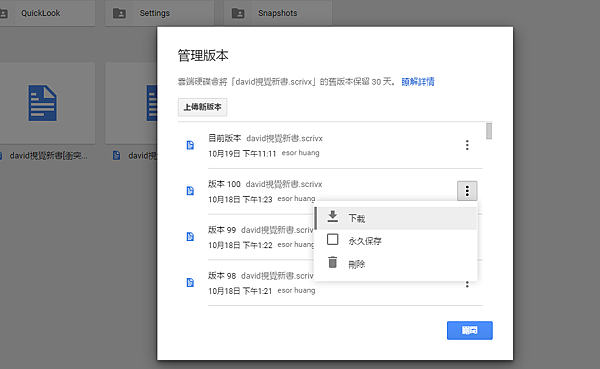Click the download arrow icon in context menu

coord(333,217)
